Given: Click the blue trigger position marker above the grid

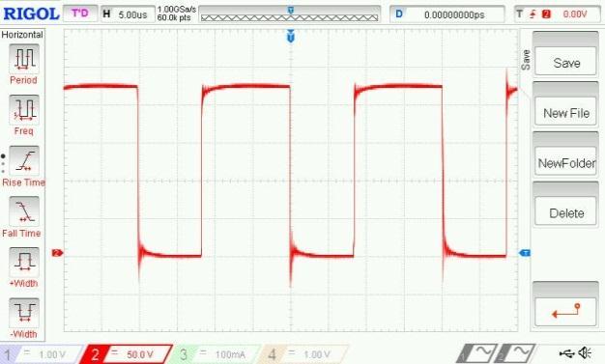Looking at the screenshot, I should coord(291,37).
